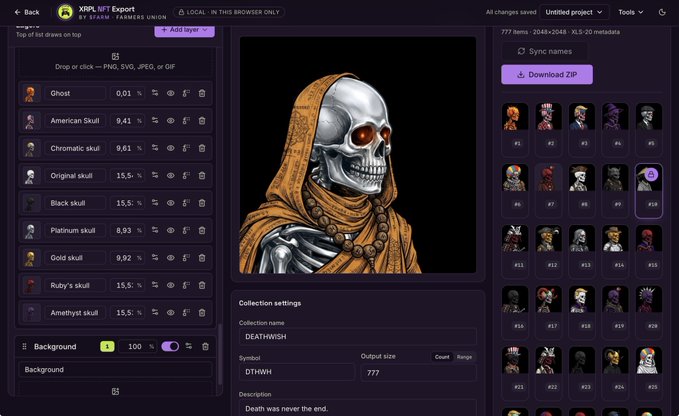Click the Download ZIP button

[547, 74]
